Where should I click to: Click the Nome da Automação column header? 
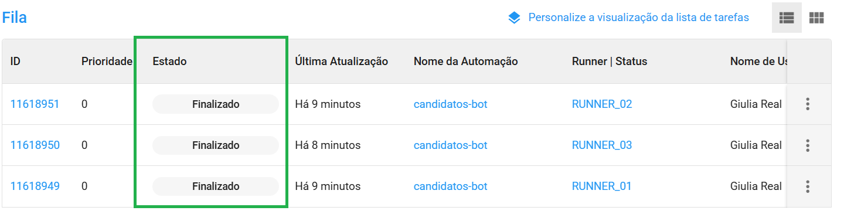tap(466, 62)
